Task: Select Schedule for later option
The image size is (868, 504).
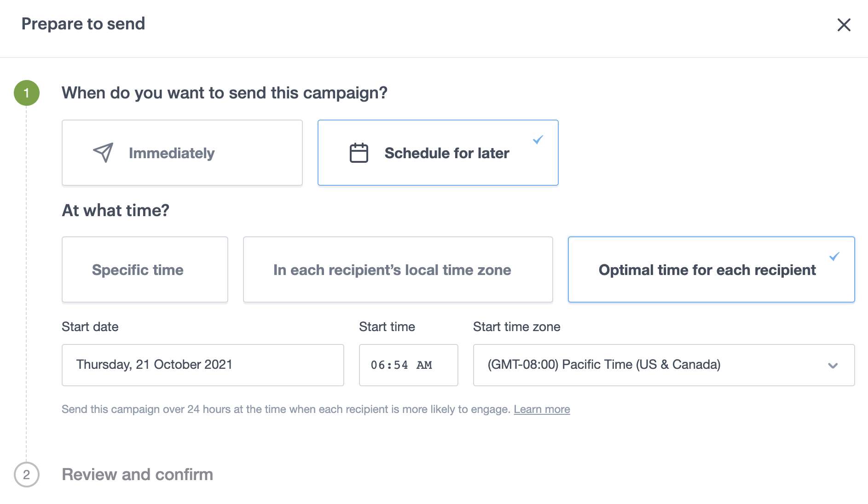Action: [x=438, y=152]
